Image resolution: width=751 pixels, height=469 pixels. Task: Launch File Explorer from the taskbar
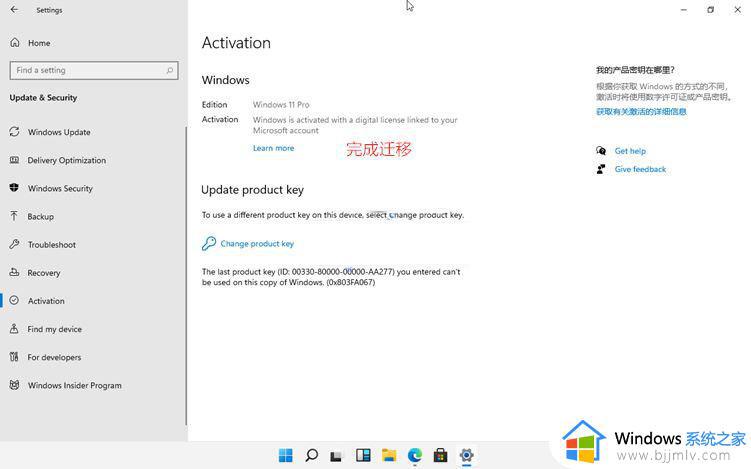point(389,455)
